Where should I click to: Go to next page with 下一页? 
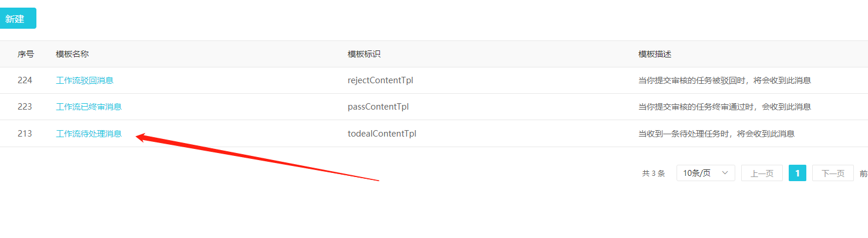[833, 173]
